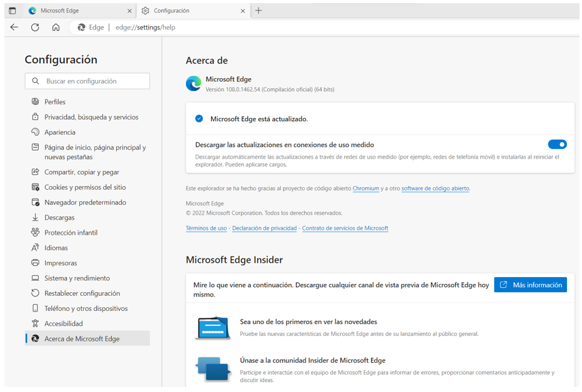Click the Perfiles profile icon
This screenshot has height=392, width=582.
coord(35,102)
